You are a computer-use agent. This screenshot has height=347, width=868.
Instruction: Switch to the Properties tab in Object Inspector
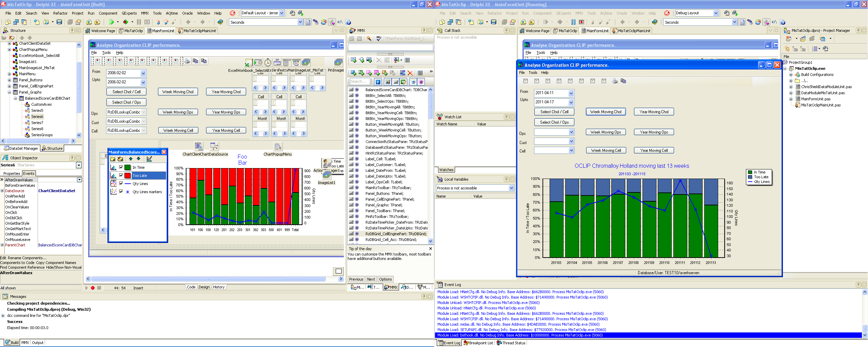pos(12,173)
